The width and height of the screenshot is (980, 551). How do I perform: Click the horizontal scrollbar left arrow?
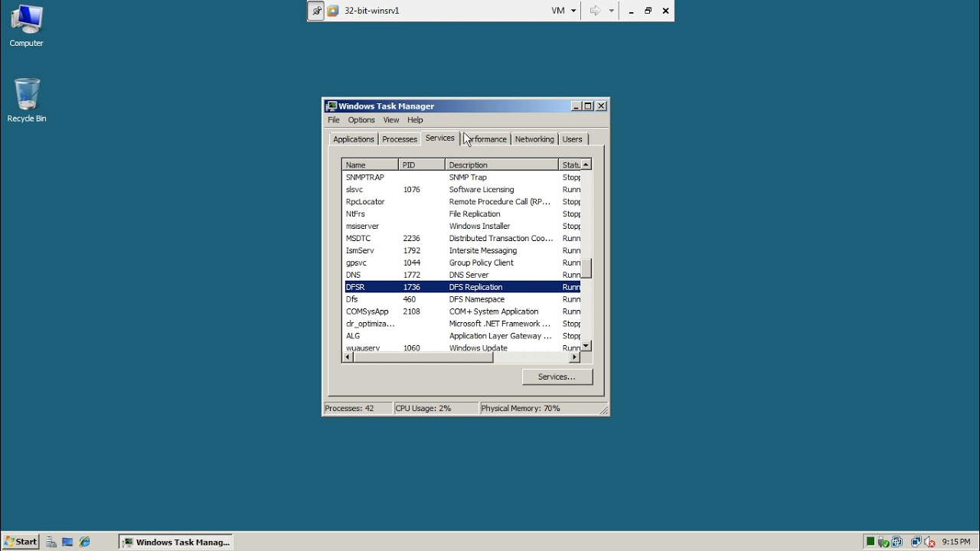click(347, 357)
